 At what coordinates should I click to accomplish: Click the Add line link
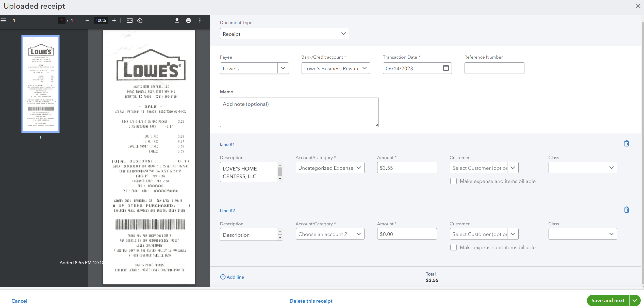pyautogui.click(x=232, y=277)
